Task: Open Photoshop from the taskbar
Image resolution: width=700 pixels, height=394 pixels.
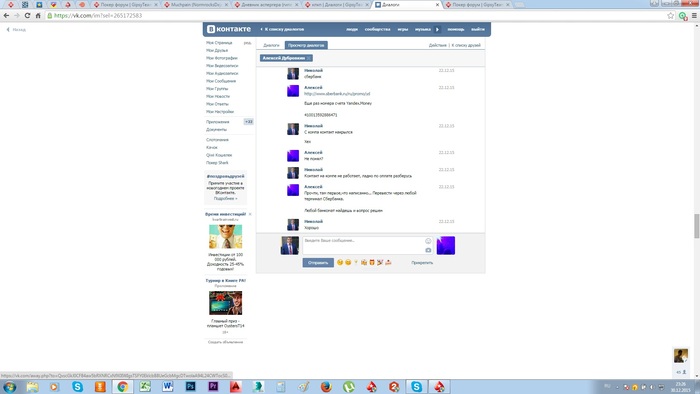Action: pos(191,386)
